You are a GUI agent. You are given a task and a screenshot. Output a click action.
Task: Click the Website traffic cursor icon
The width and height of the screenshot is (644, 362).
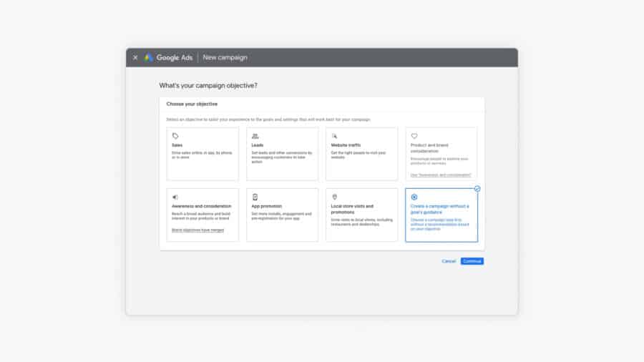click(334, 136)
